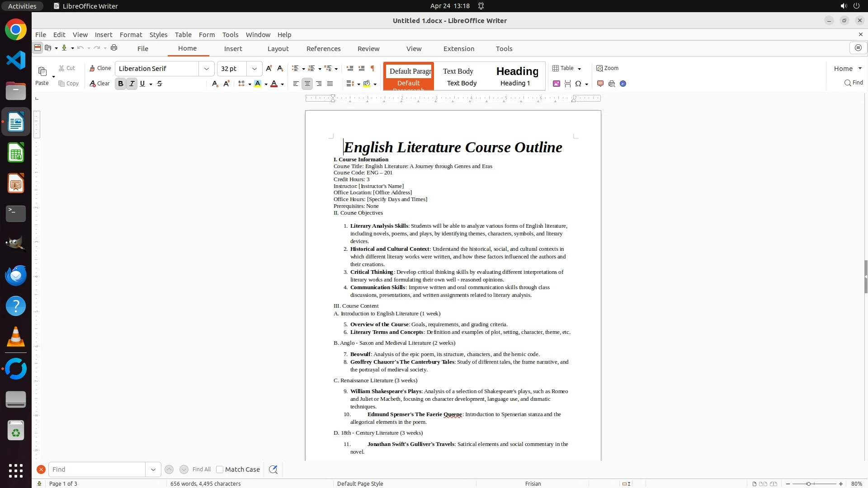Click the strikethrough icon
The image size is (868, 488).
(160, 84)
